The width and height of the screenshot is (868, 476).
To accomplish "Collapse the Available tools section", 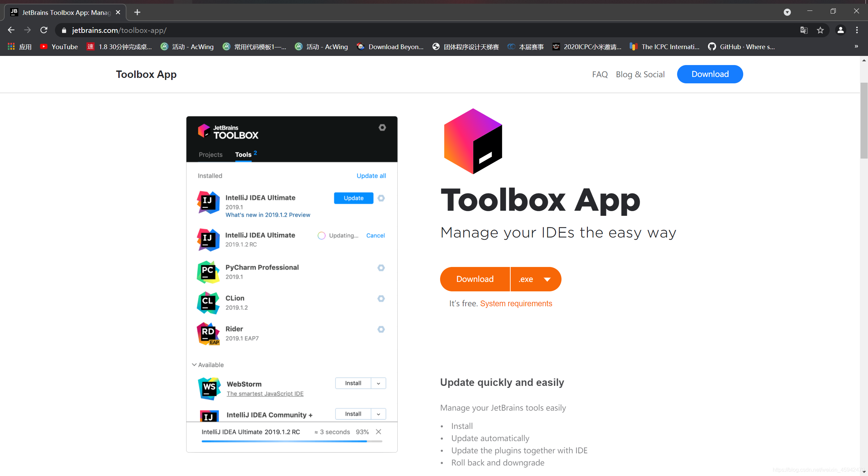I will pos(194,365).
